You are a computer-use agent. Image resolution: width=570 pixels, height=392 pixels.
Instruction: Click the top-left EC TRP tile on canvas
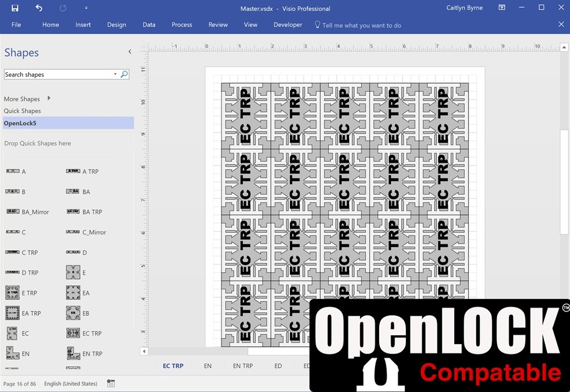coord(246,116)
